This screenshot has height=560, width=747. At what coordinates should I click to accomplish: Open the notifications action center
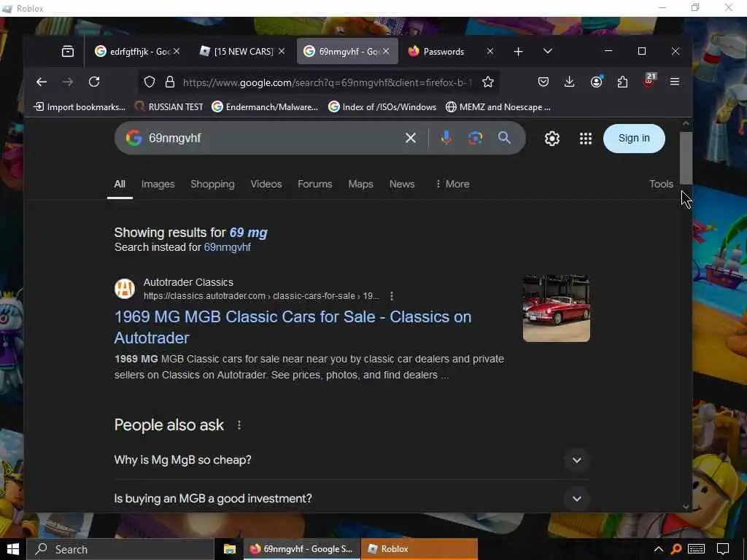(x=723, y=549)
